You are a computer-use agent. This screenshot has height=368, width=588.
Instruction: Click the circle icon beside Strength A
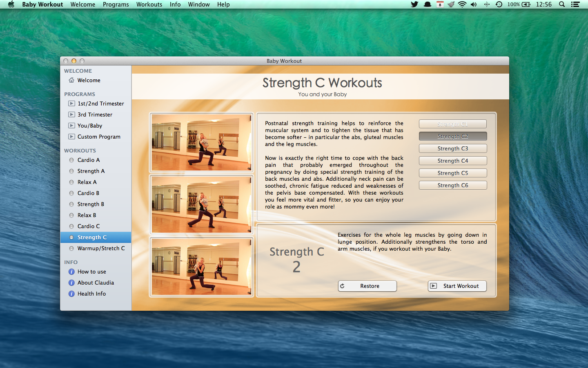(x=71, y=171)
